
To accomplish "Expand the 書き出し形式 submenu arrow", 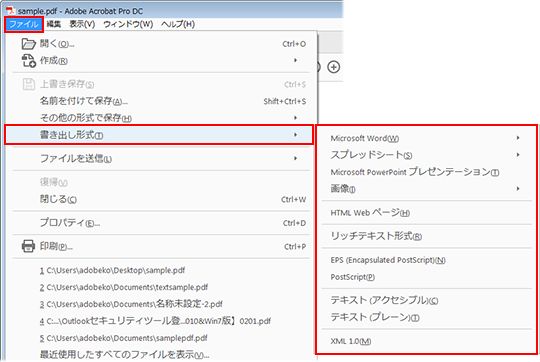I will point(295,135).
